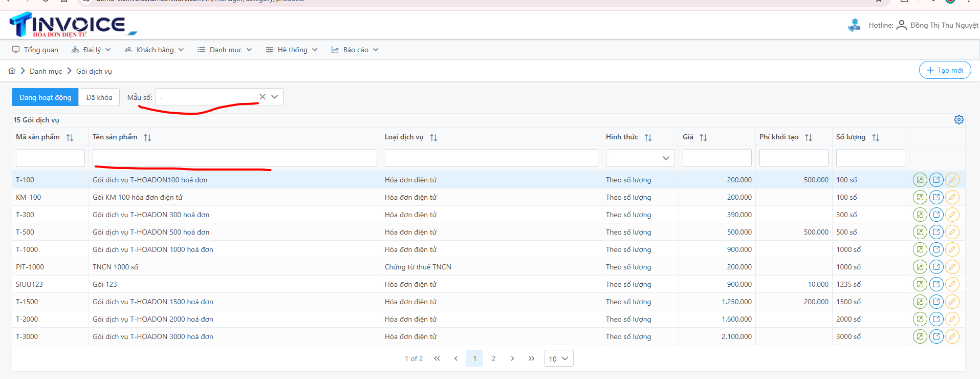Click blue export icon in T-1000 row

(x=937, y=249)
